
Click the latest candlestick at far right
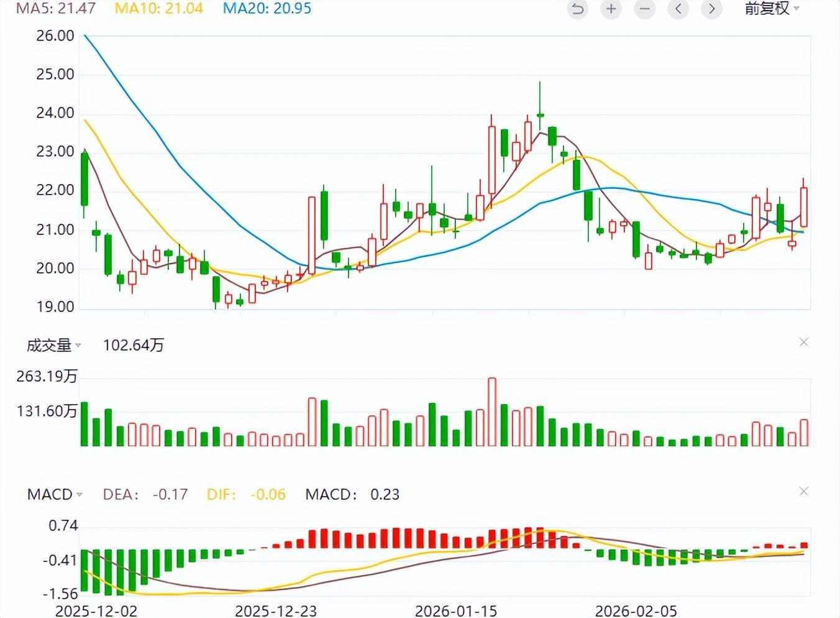point(804,207)
